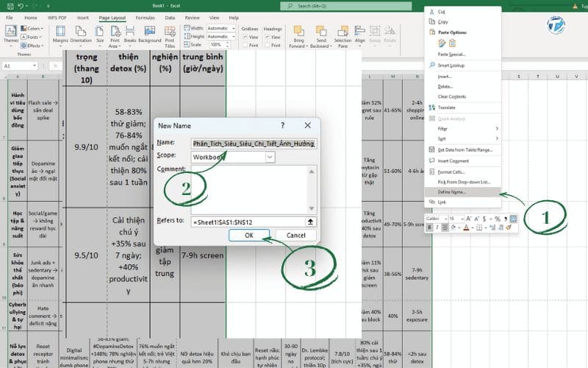This screenshot has height=368, width=588.
Task: Toggle the Gridlines View checkbox
Action: 245,37
